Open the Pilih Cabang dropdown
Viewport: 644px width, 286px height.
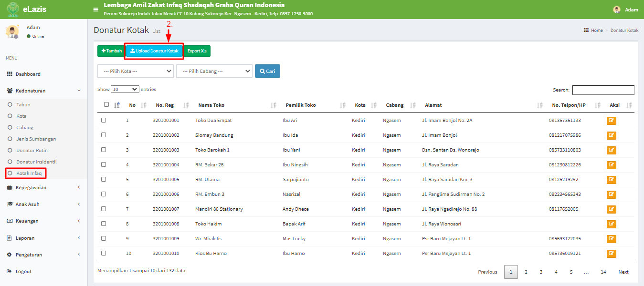[214, 71]
